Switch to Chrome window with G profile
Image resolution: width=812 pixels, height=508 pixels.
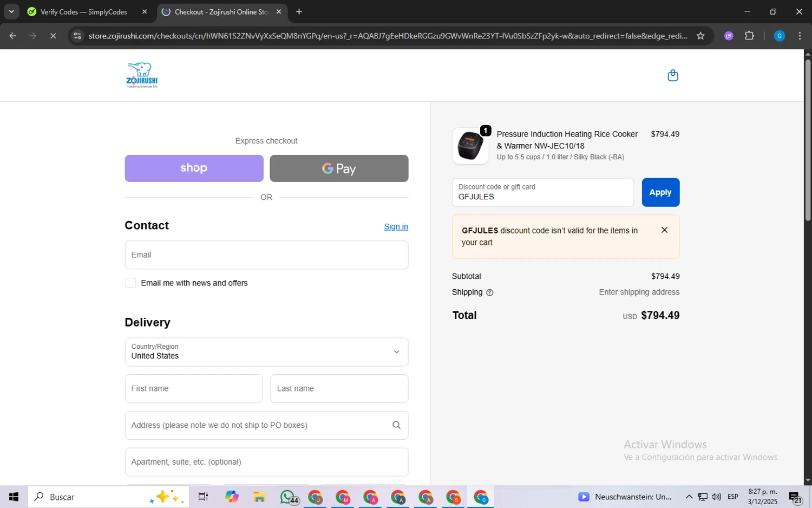pos(481,497)
